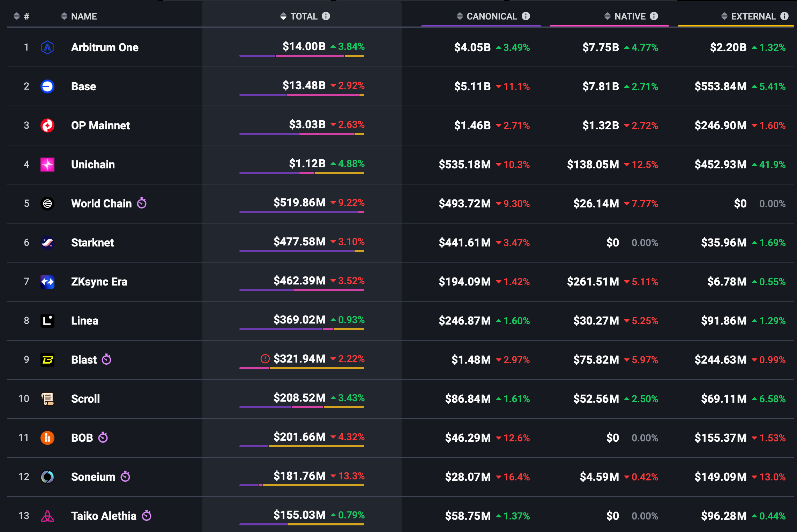Screen dimensions: 797x532
Task: Click the Base chain logo icon
Action: coord(47,86)
